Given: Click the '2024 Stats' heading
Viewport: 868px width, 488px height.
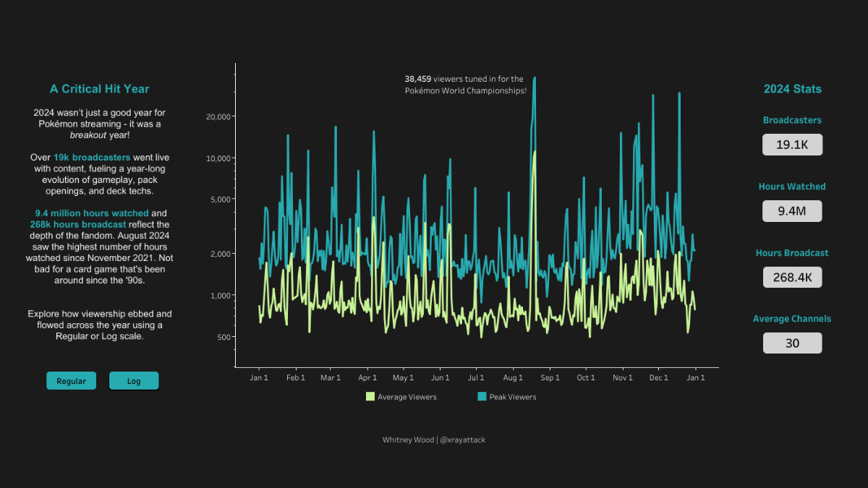Looking at the screenshot, I should pos(792,89).
